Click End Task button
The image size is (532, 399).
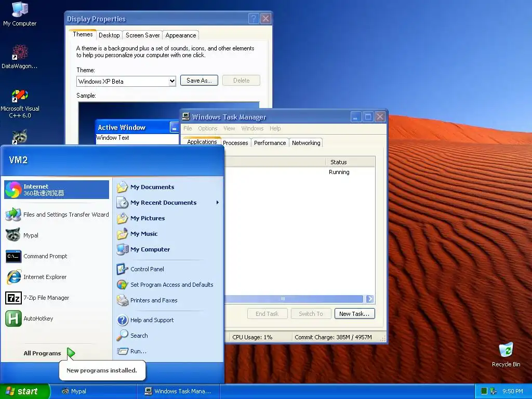[267, 314]
